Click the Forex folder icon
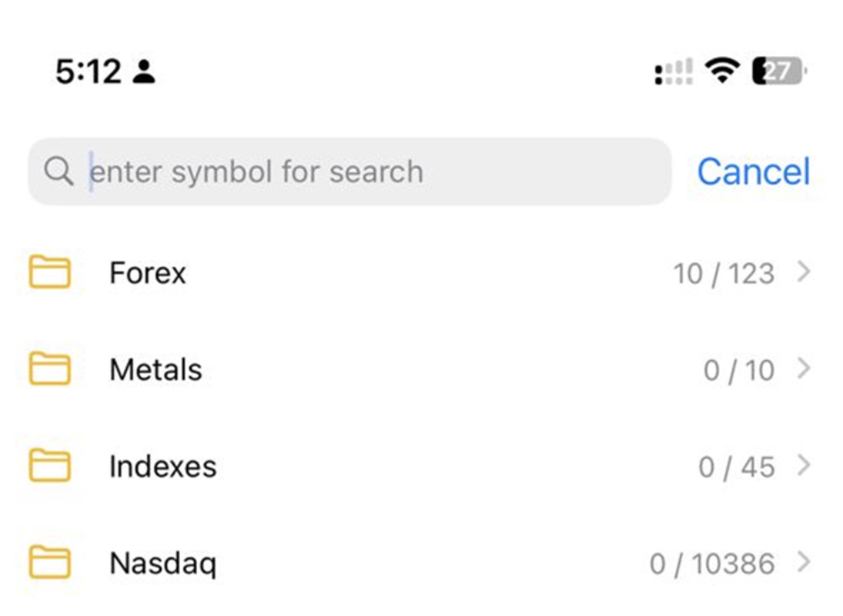Screen dimensions: 843x616 (x=50, y=273)
